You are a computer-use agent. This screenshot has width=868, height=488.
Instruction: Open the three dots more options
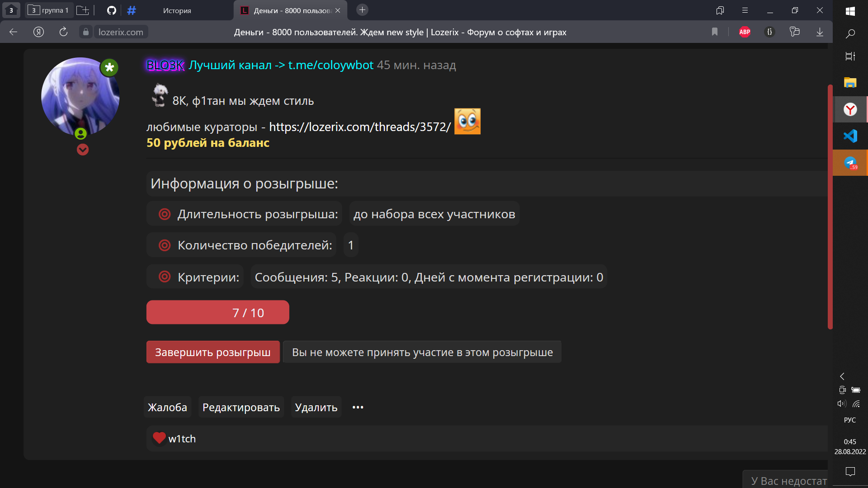tap(358, 407)
